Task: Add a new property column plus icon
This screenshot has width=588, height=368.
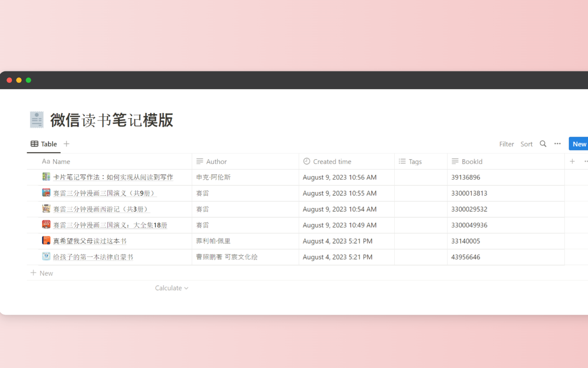Action: click(572, 161)
